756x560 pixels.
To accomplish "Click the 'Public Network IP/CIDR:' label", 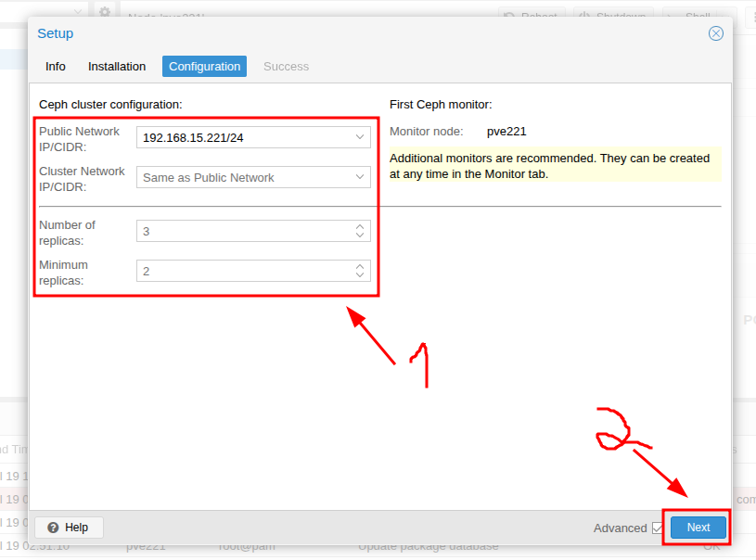I will [x=79, y=139].
